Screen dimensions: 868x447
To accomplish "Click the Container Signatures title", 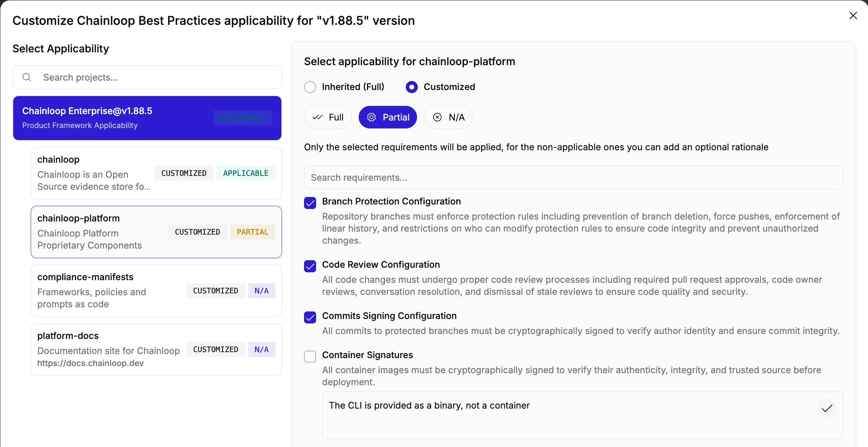I will 367,355.
